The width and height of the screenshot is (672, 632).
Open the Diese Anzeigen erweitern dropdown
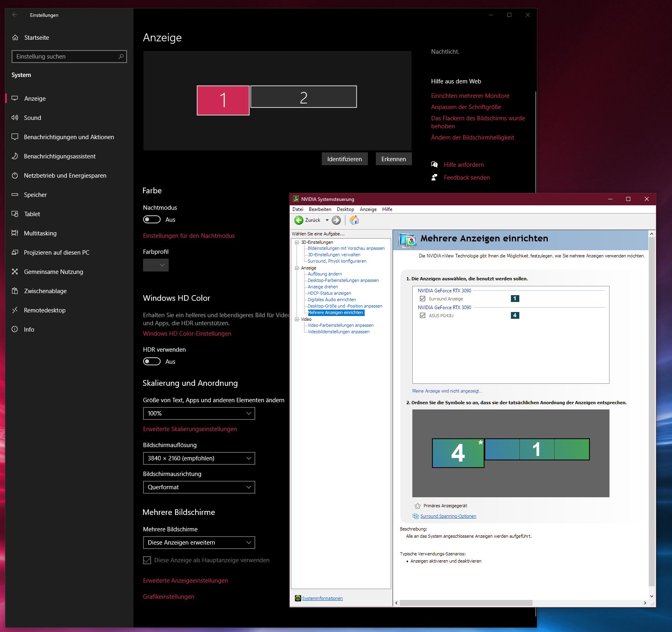199,543
